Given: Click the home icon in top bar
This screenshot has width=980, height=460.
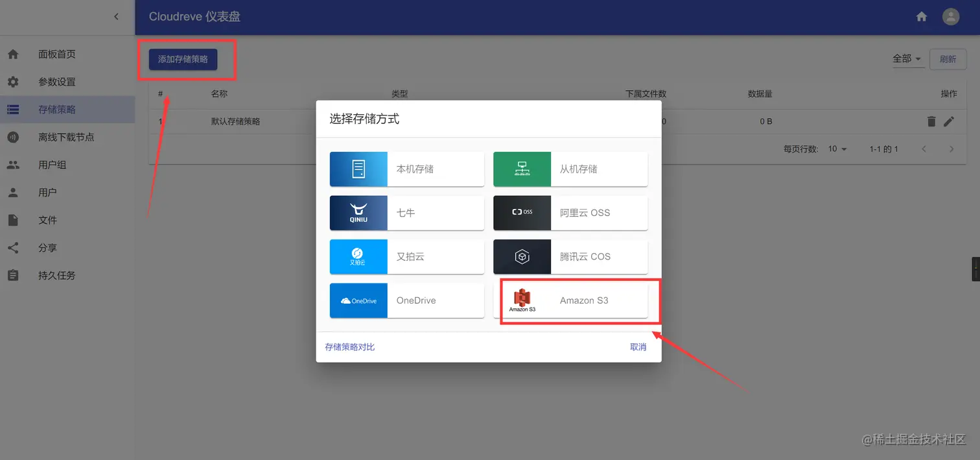Looking at the screenshot, I should tap(922, 17).
